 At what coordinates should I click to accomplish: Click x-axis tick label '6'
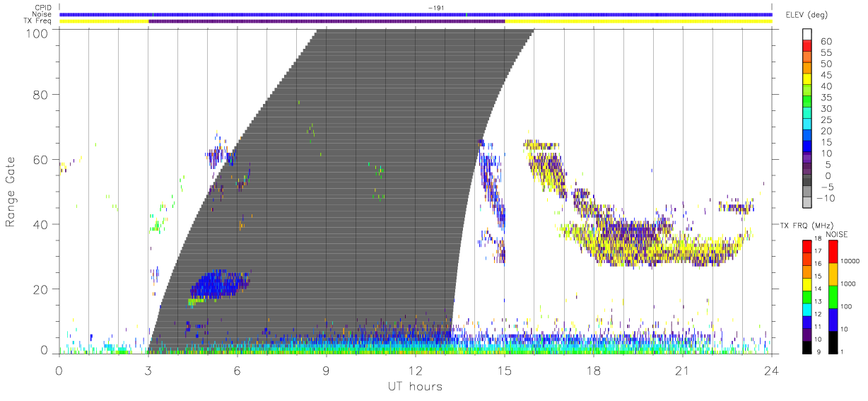pyautogui.click(x=237, y=371)
